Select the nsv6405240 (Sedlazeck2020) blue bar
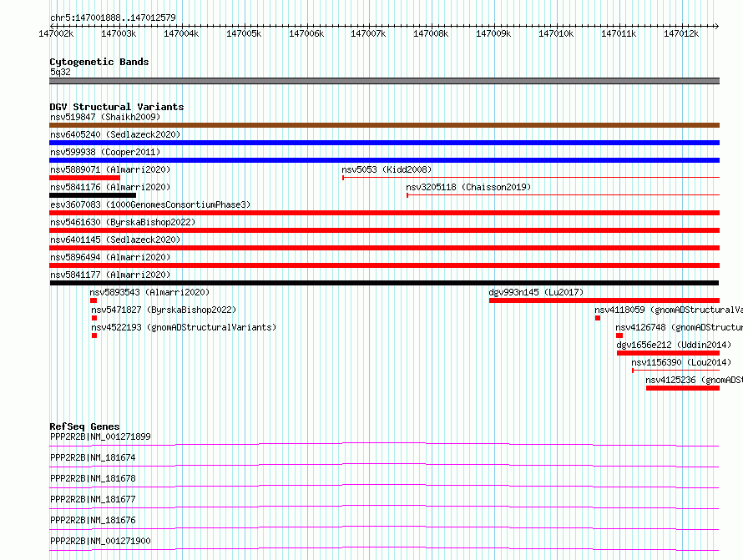This screenshot has height=560, width=743. coord(384,143)
